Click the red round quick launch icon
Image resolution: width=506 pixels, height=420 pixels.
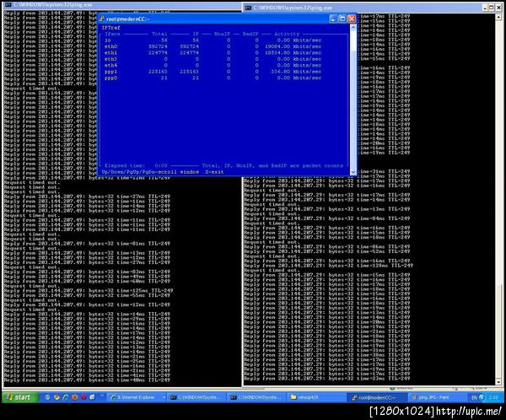coord(83,397)
